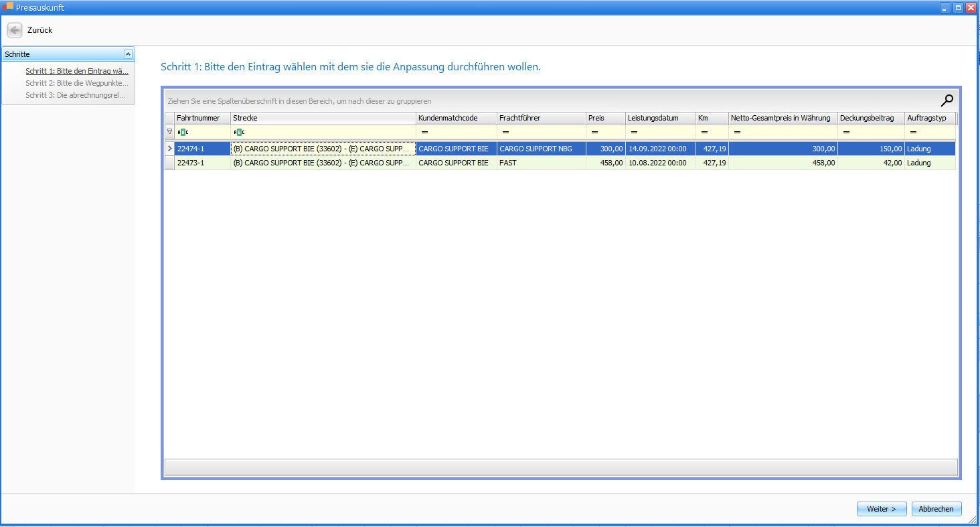Sort by the Netto-Gesamtpreis in Währung column
The width and height of the screenshot is (980, 527).
pyautogui.click(x=782, y=118)
